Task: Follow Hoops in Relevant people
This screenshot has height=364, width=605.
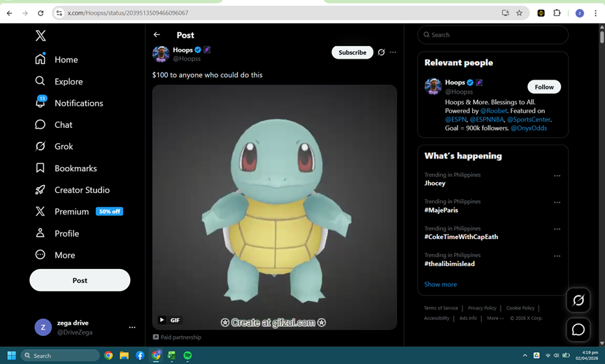Action: [x=544, y=87]
